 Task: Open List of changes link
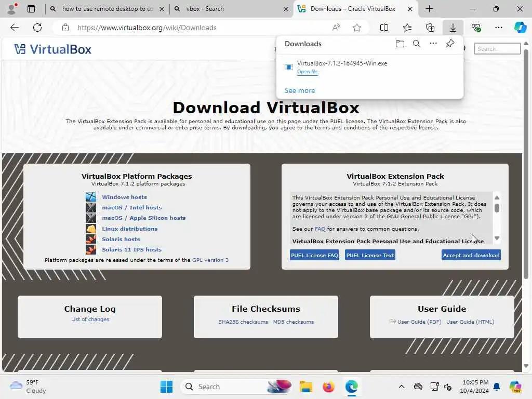[x=90, y=320]
